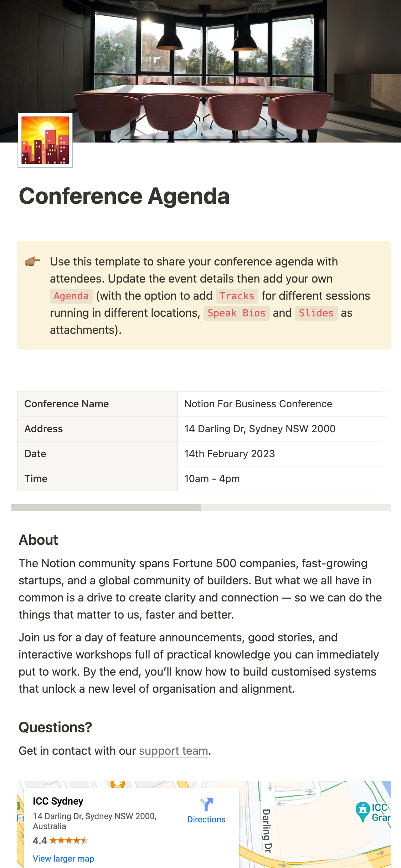Click the cityscape sunset page icon
The width and height of the screenshot is (401, 868).
click(45, 140)
